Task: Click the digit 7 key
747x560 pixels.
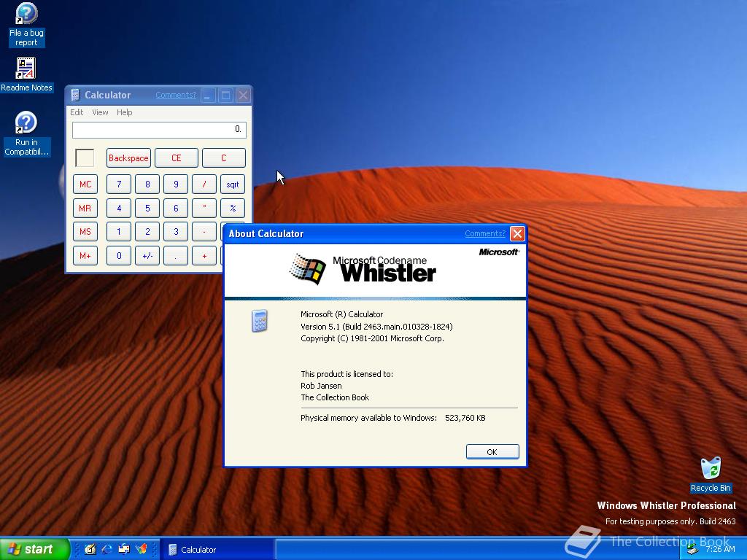Action: [119, 184]
